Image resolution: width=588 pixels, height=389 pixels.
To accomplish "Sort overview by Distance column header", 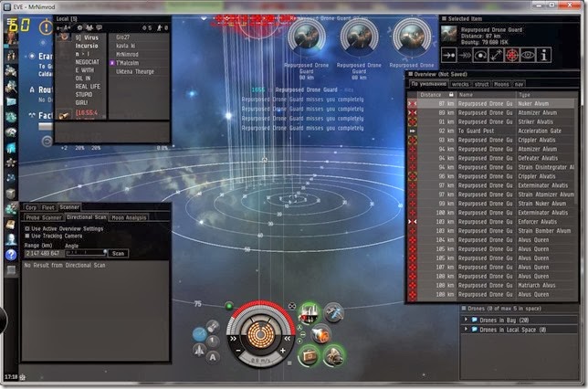I will (x=436, y=95).
